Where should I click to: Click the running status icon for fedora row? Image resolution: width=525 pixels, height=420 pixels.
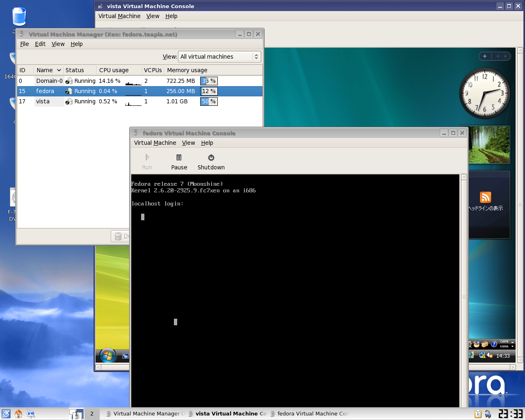pos(69,91)
